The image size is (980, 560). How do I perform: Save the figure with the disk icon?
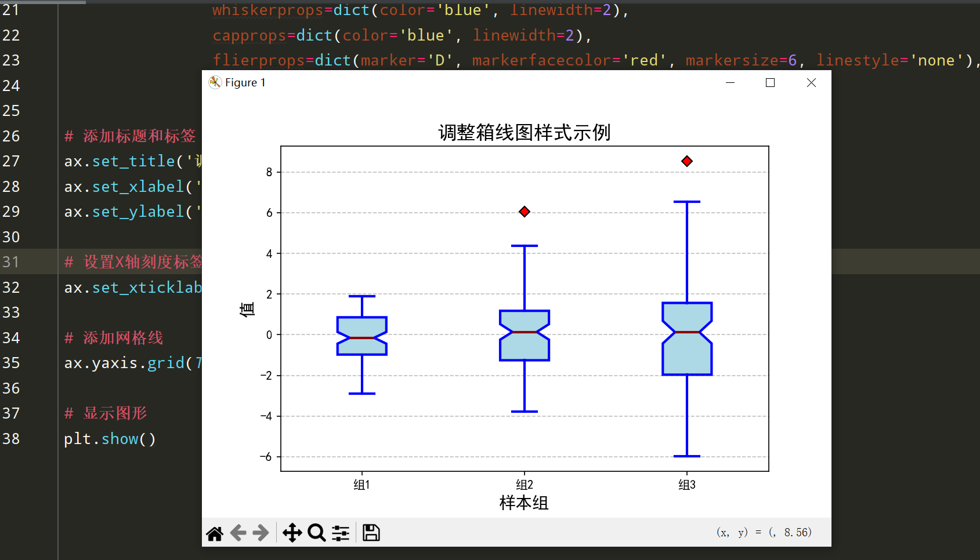[371, 533]
